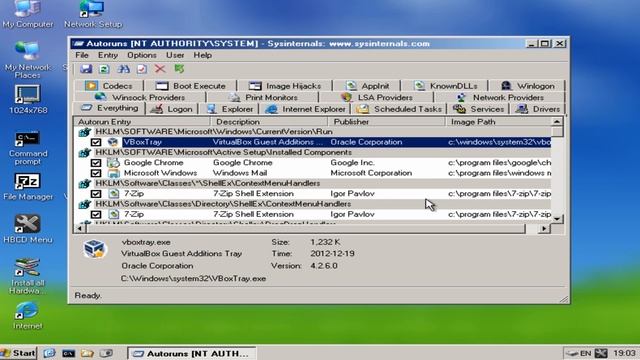Uncheck the VBoxTray entry checkbox

pyautogui.click(x=96, y=142)
